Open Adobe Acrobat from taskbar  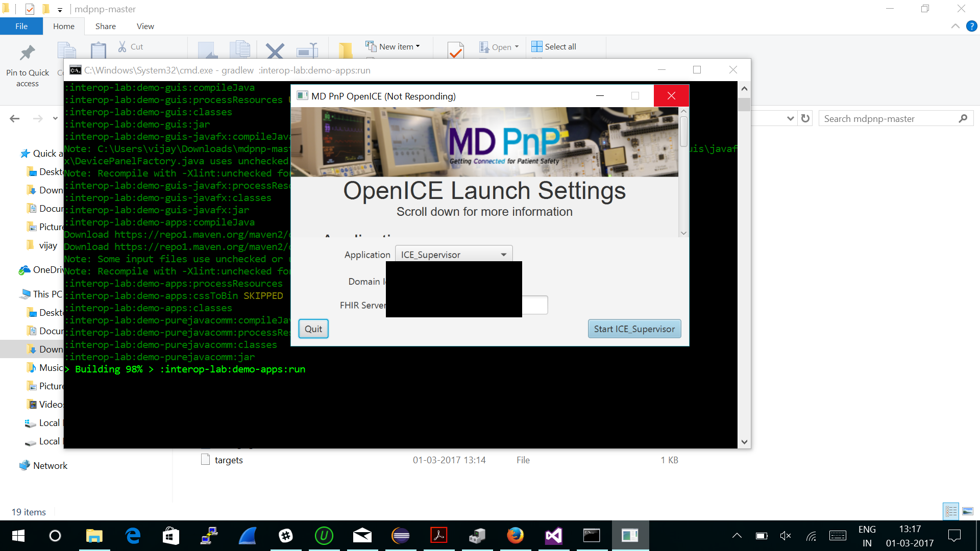439,536
